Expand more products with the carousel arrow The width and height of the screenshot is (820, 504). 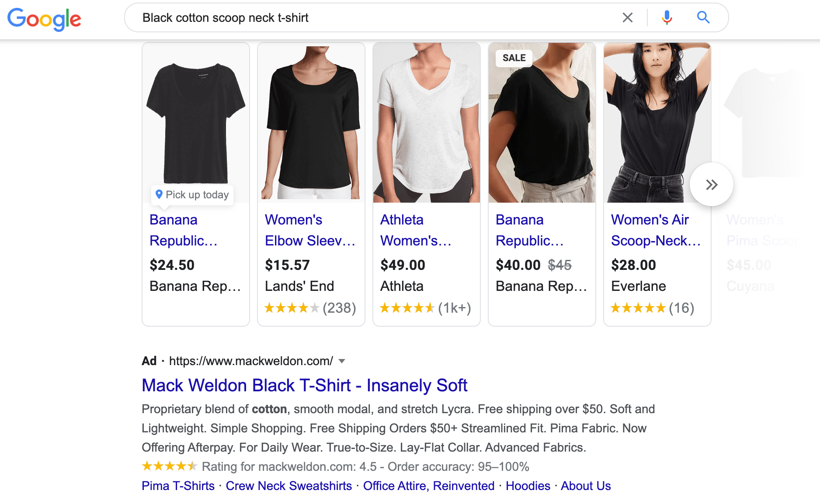coord(711,184)
